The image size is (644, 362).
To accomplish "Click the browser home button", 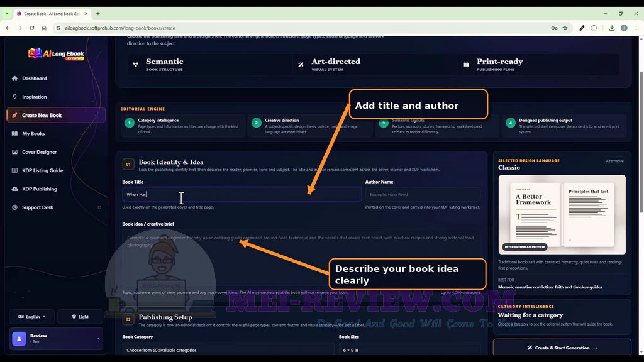I will tap(44, 28).
